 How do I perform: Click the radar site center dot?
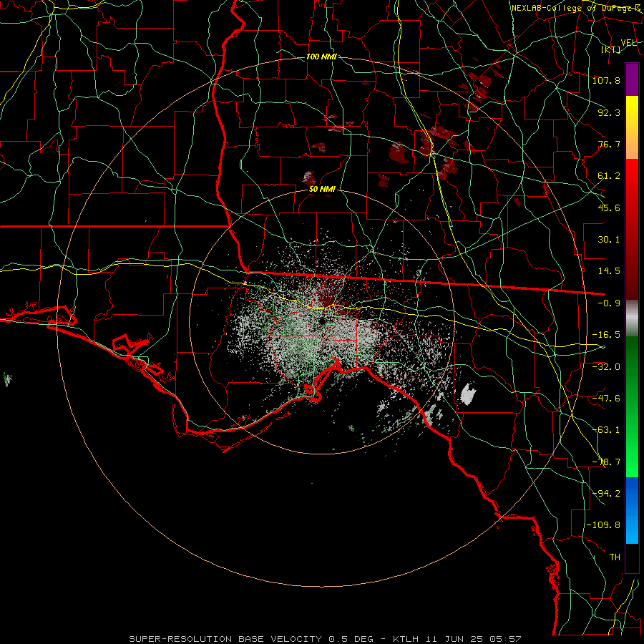point(322,321)
